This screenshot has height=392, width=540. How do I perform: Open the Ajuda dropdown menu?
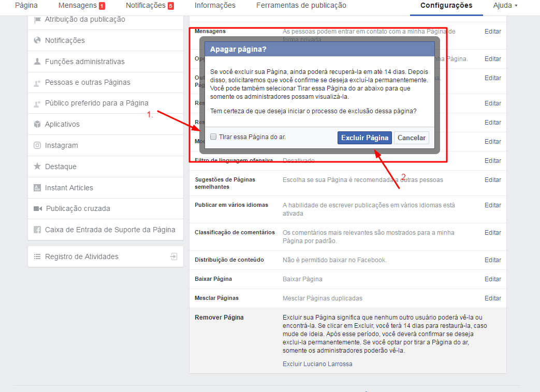505,6
